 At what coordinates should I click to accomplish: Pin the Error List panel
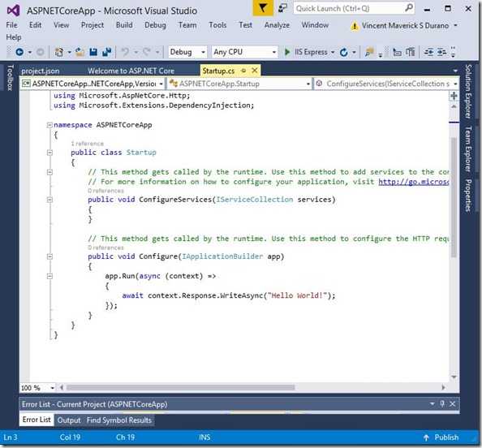click(442, 403)
